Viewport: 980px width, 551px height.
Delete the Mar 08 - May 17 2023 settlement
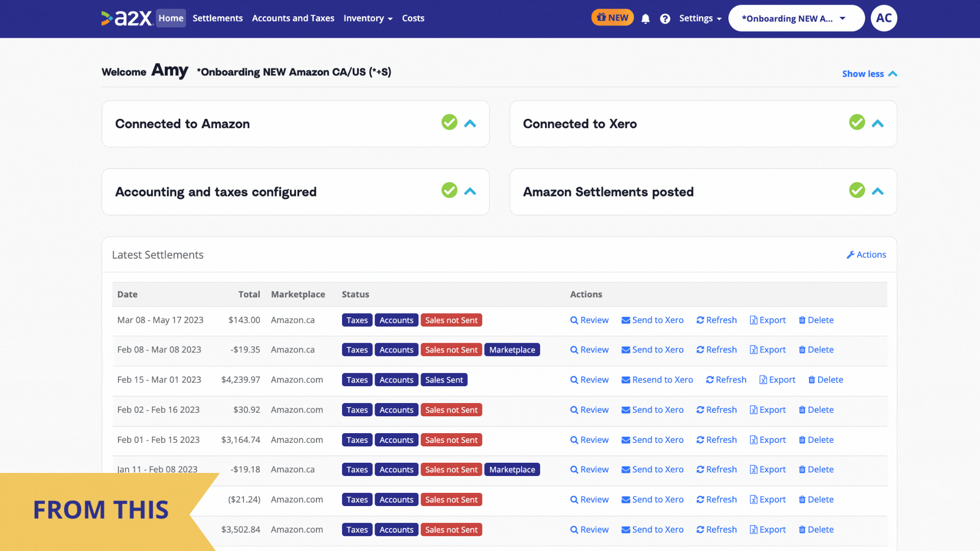click(x=816, y=320)
